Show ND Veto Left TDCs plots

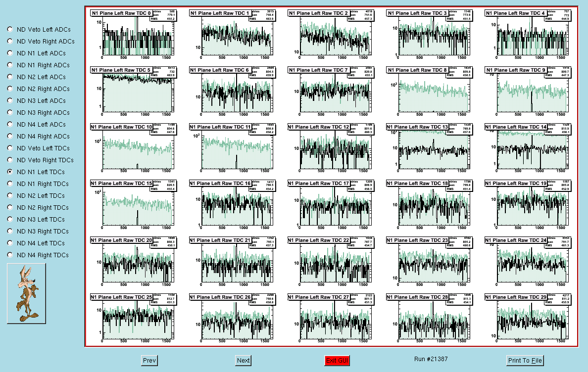click(10, 148)
